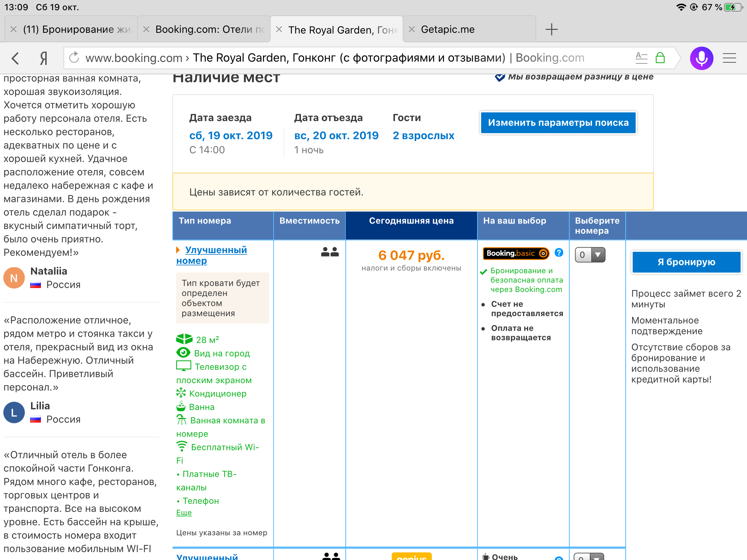Viewport: 747px width, 560px height.
Task: Click Счет не предоставляется text
Action: pos(527,309)
